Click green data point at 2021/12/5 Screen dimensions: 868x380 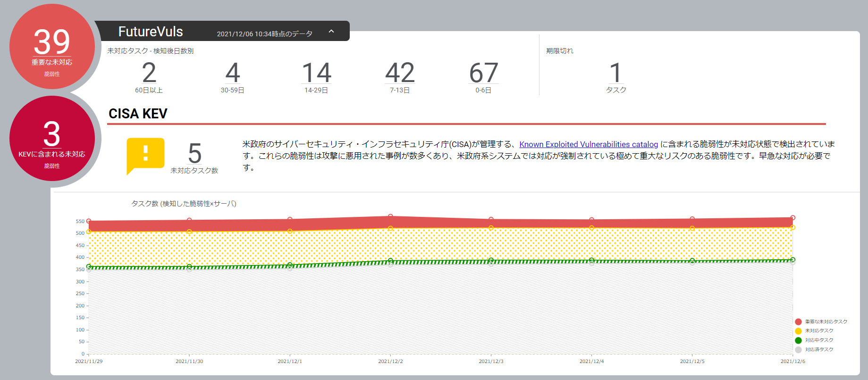pos(692,261)
